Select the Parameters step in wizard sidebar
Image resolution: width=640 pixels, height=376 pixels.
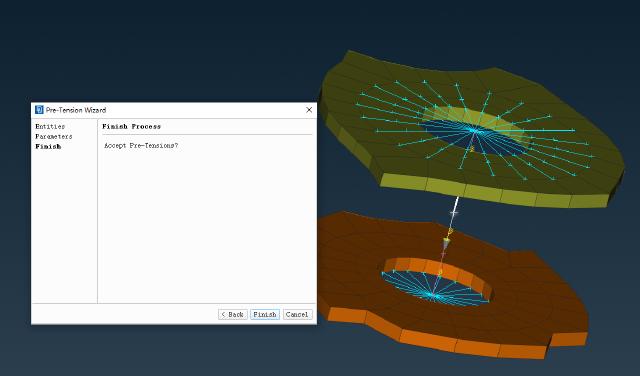tap(53, 136)
